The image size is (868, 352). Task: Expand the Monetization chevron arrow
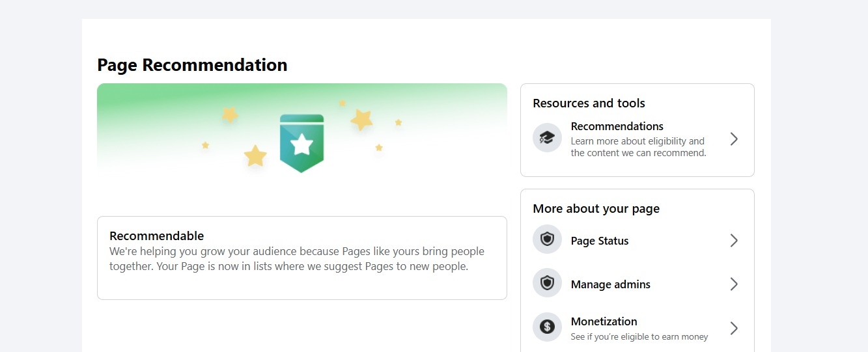tap(734, 327)
